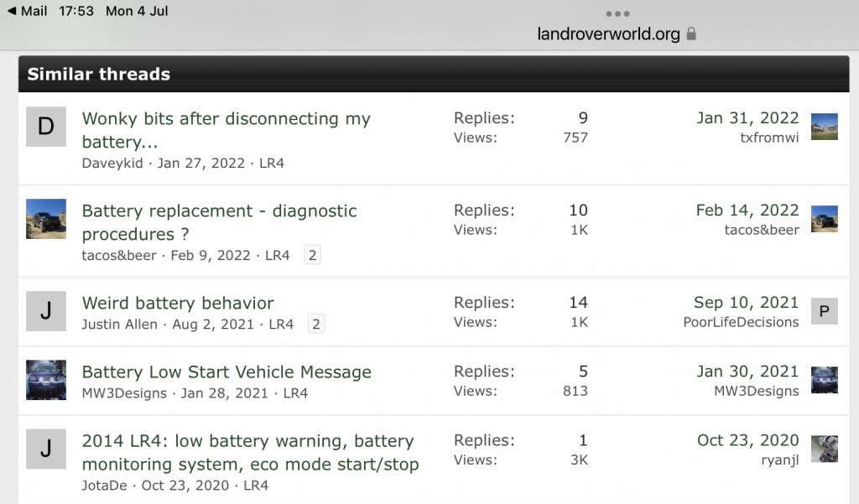Image resolution: width=859 pixels, height=504 pixels.
Task: Tap the Back to Mail arrow
Action: [27, 11]
